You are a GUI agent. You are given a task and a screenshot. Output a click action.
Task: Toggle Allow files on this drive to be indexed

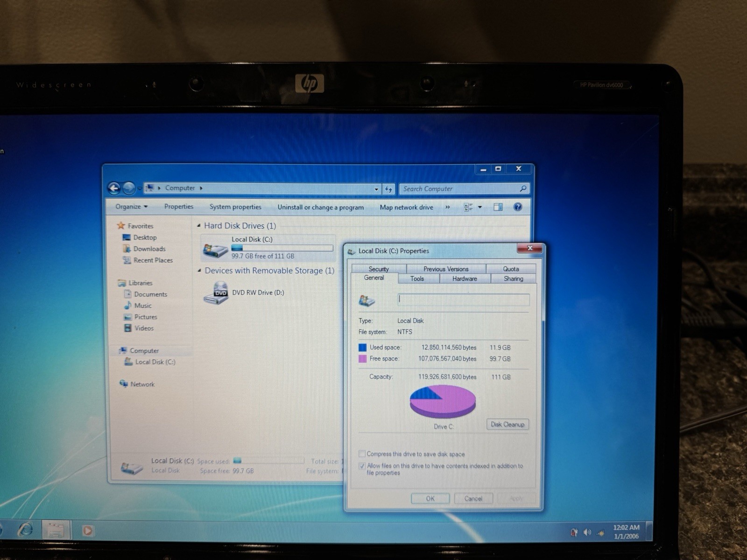point(362,466)
